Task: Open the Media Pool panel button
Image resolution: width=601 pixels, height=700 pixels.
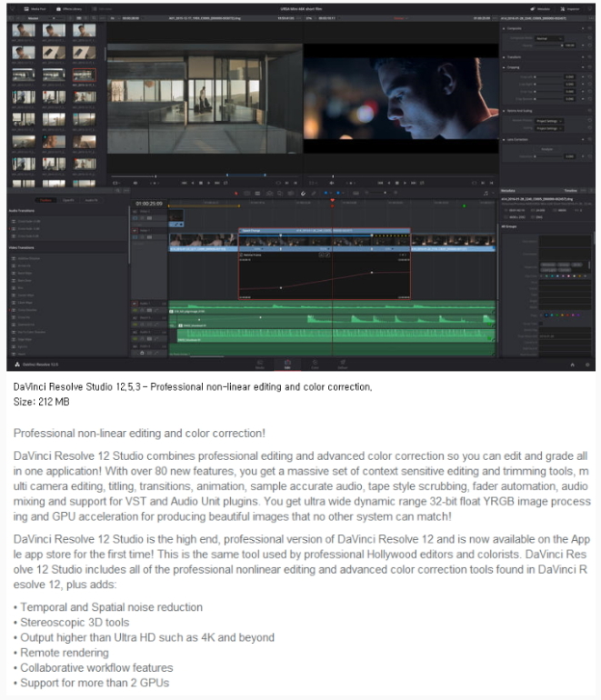Action: (x=35, y=9)
